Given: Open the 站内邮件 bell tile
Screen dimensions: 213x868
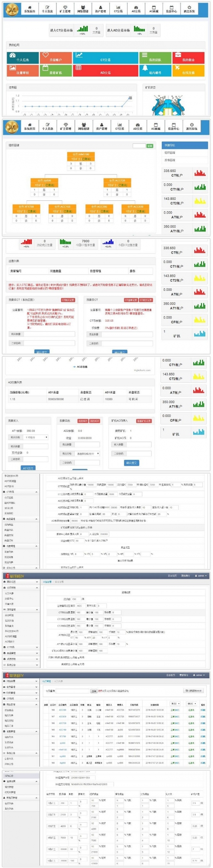Looking at the screenshot, I should [x=155, y=71].
